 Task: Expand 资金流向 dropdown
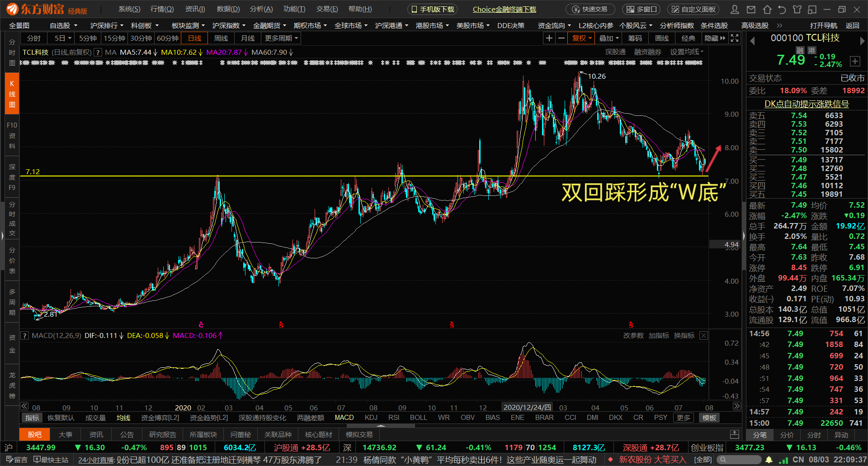tap(554, 26)
